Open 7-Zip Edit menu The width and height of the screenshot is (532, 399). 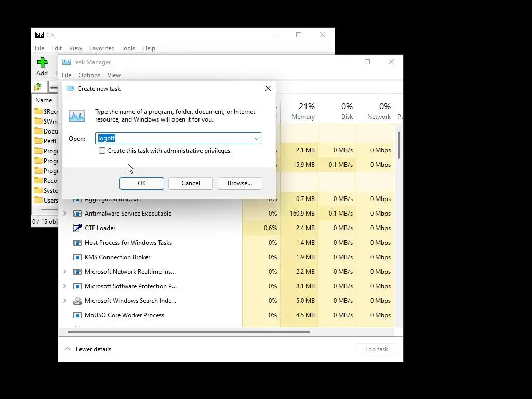pos(56,48)
